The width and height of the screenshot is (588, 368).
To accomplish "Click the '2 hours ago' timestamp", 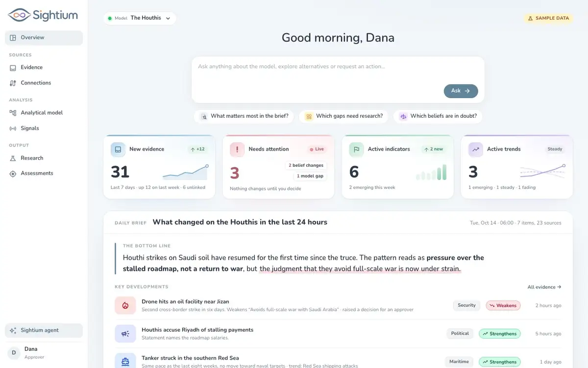I will click(548, 305).
